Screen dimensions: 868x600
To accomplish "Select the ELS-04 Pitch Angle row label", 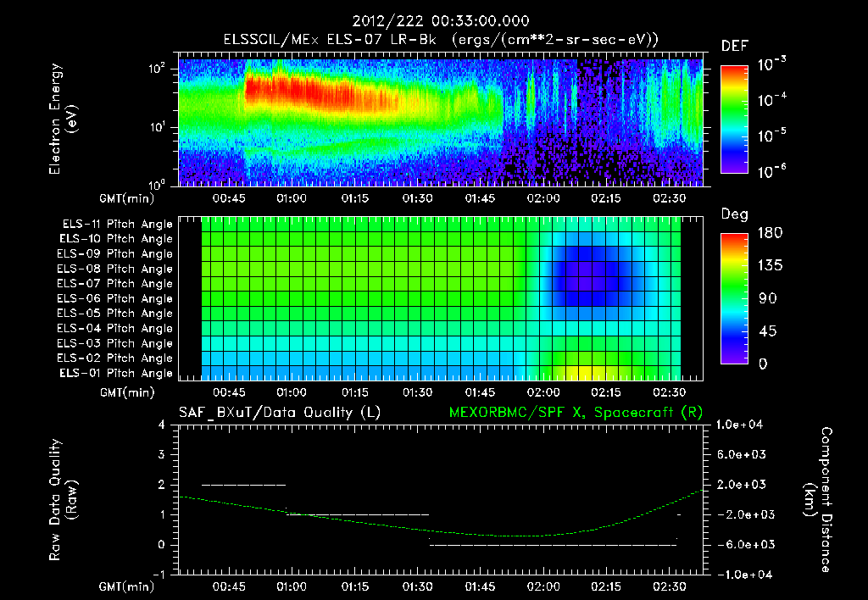I will [114, 328].
